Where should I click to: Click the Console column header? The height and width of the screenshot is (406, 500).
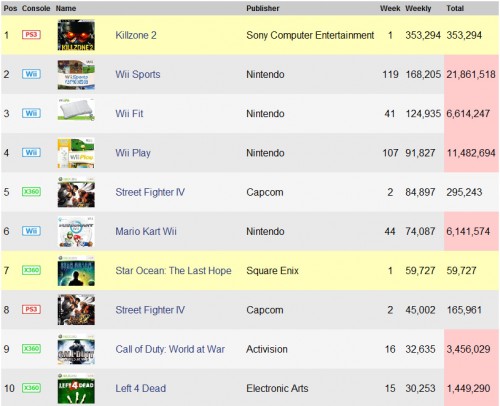36,8
